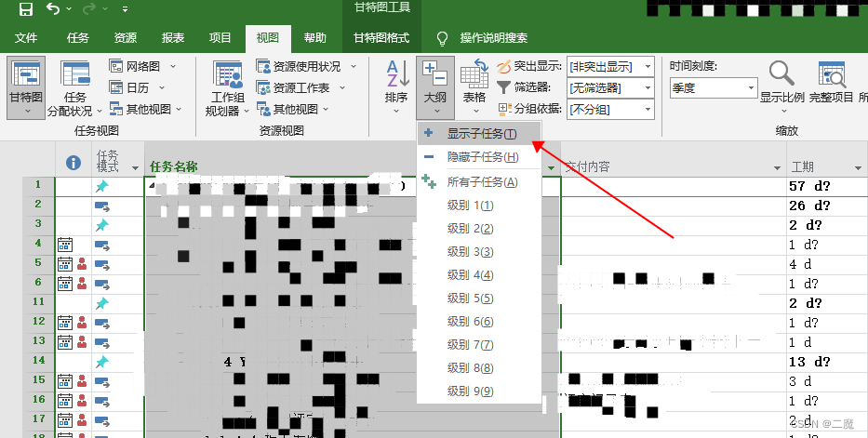The width and height of the screenshot is (868, 438).
Task: Select the 网络图 view
Action: tap(136, 66)
